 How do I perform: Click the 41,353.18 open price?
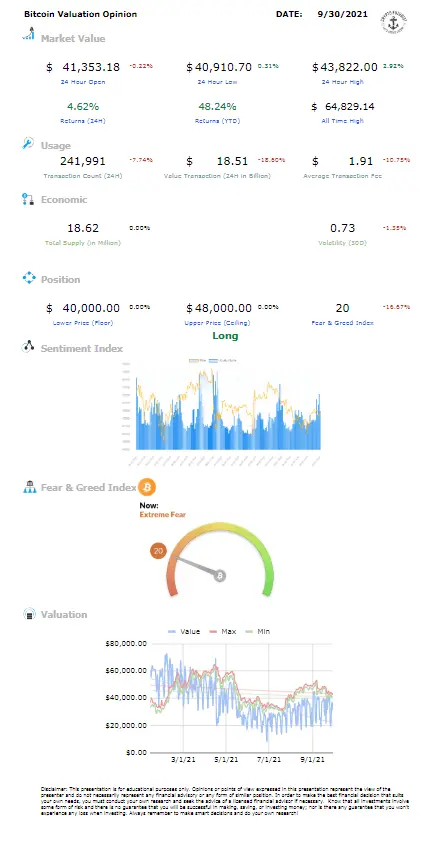[91, 67]
